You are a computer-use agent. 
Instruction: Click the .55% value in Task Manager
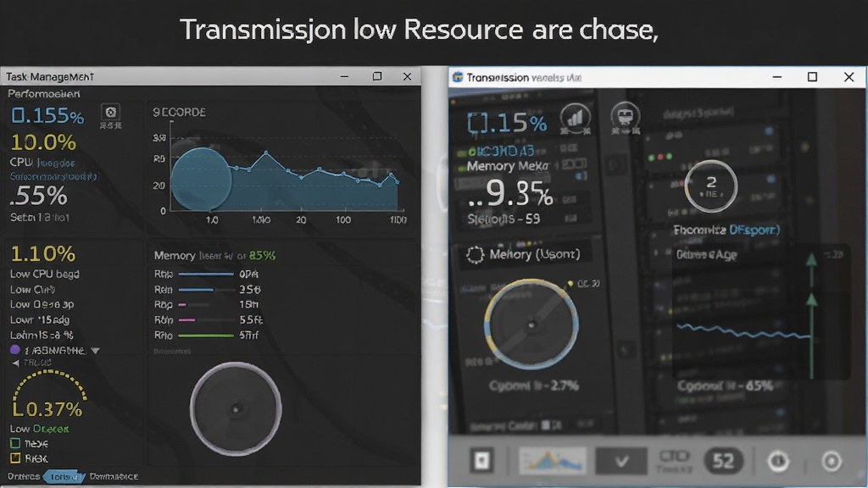[x=39, y=196]
